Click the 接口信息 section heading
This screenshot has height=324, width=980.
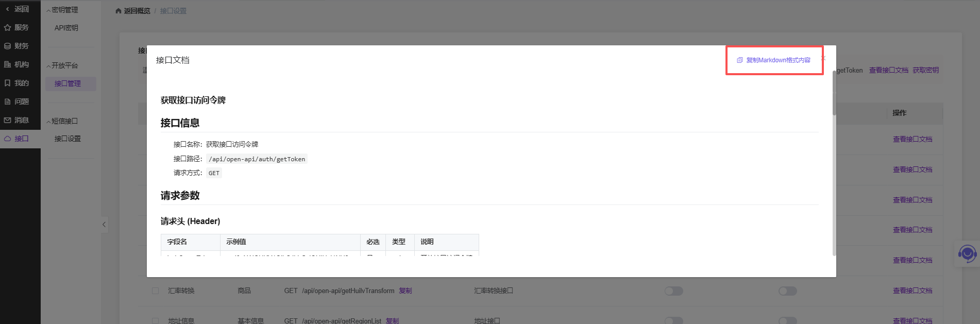[x=180, y=123]
